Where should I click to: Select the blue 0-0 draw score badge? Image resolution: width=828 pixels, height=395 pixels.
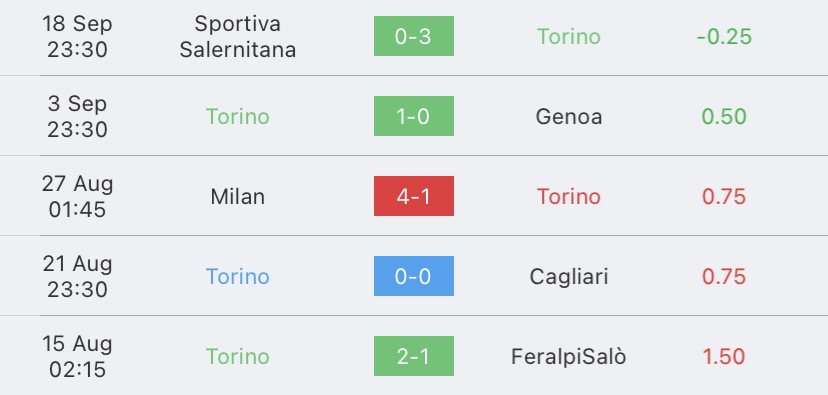(413, 276)
